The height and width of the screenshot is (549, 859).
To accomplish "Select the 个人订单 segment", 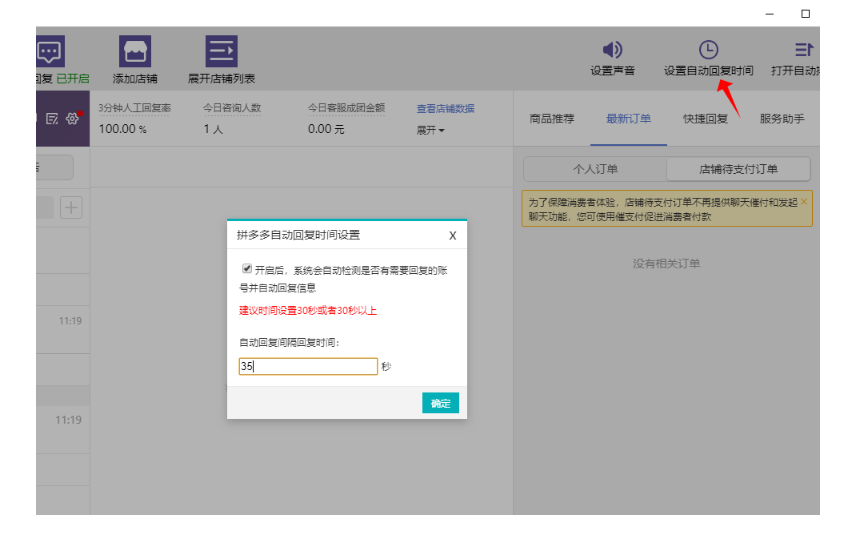I will (595, 169).
